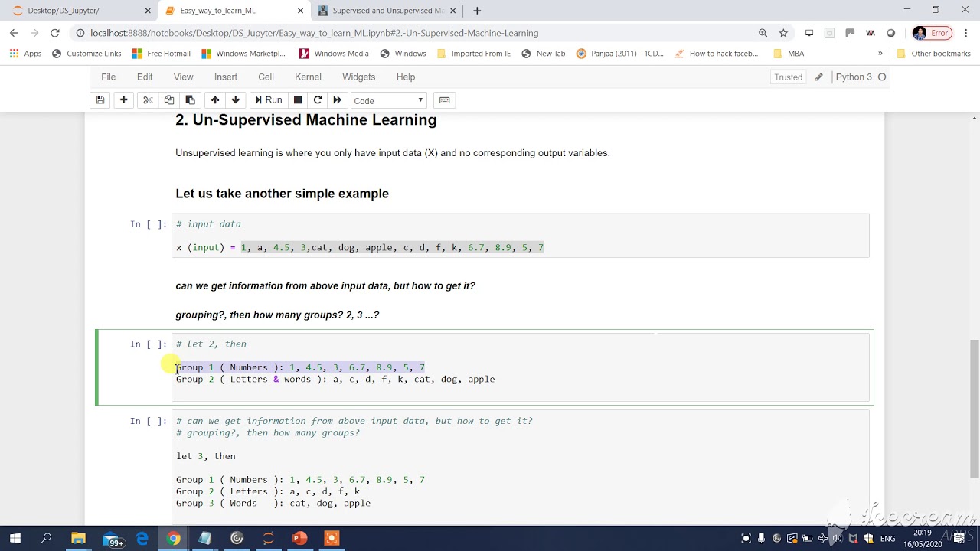This screenshot has height=551, width=980.
Task: Restart kernel and run all with the fast-forward icon
Action: tap(337, 100)
